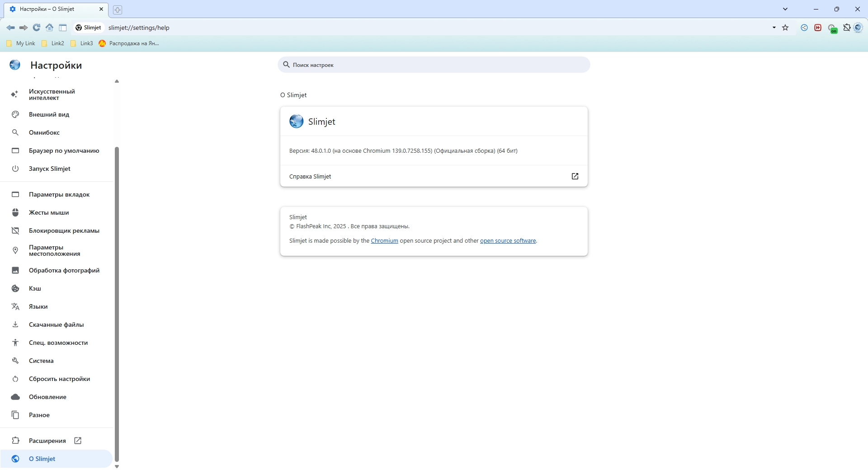Open the home page via house icon
Image resolution: width=868 pixels, height=470 pixels.
(50, 28)
